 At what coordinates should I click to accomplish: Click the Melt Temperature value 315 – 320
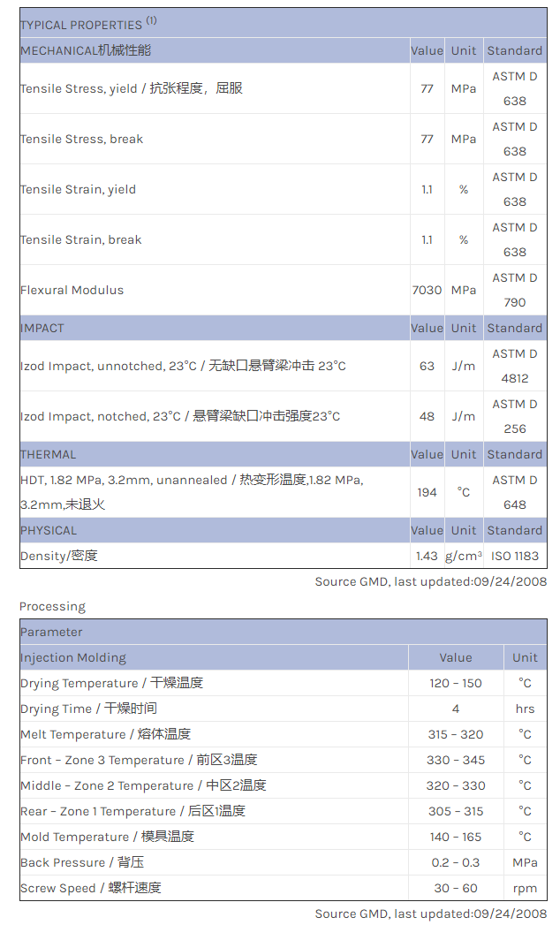(455, 734)
